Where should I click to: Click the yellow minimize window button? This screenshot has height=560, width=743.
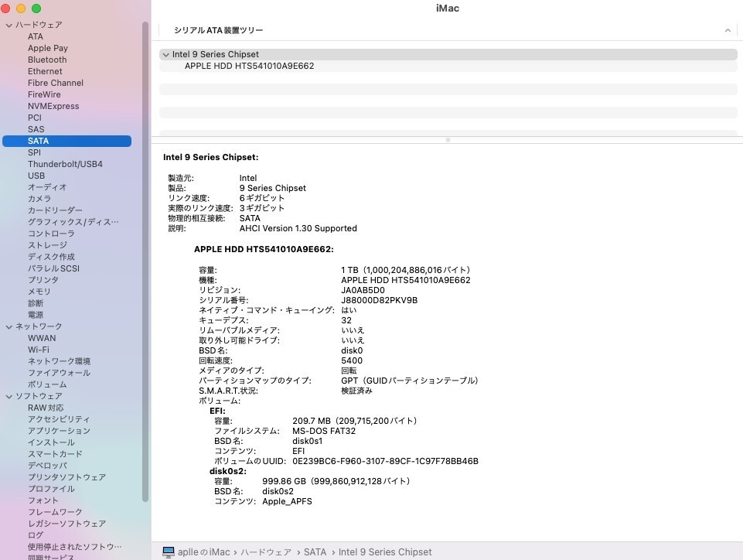(21, 8)
